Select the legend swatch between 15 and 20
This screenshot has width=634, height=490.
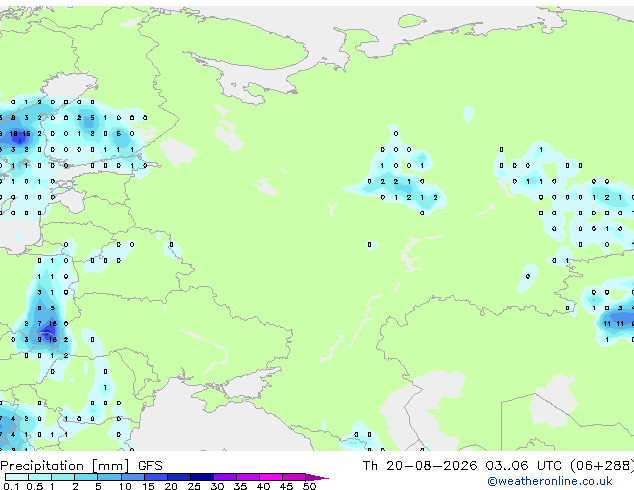coord(156,477)
